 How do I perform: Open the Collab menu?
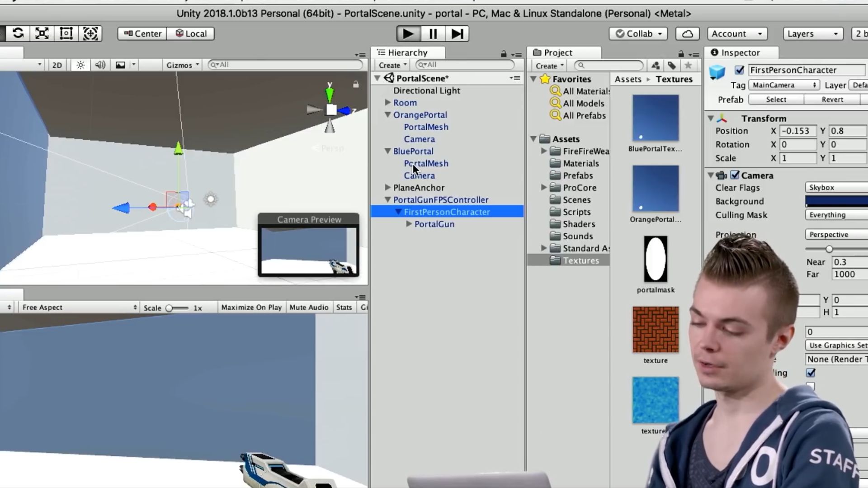(638, 33)
